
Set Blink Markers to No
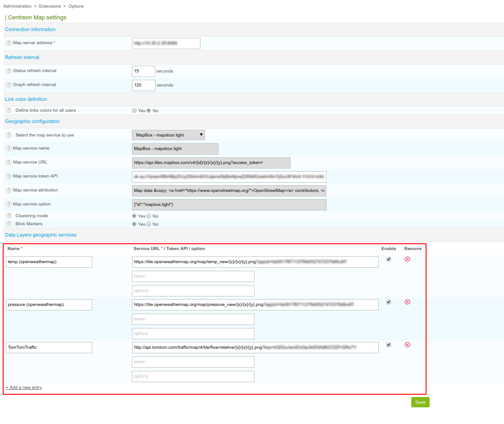point(149,224)
